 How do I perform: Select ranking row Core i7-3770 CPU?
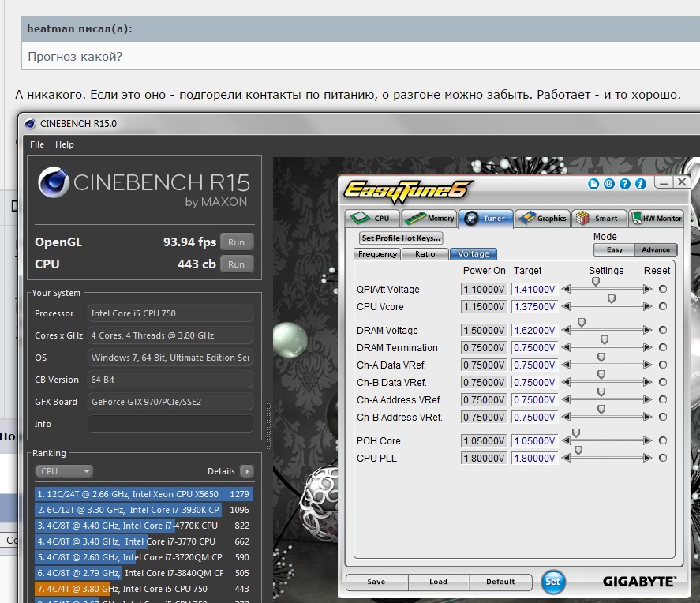(x=144, y=541)
